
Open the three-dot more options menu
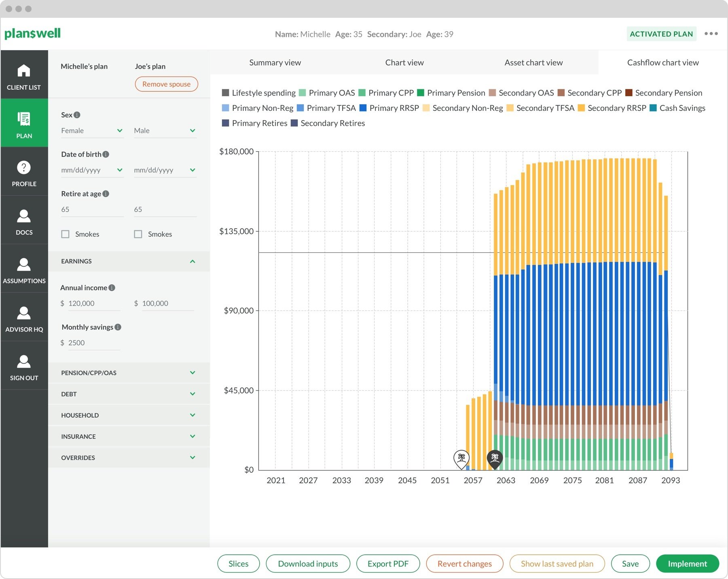(x=711, y=34)
